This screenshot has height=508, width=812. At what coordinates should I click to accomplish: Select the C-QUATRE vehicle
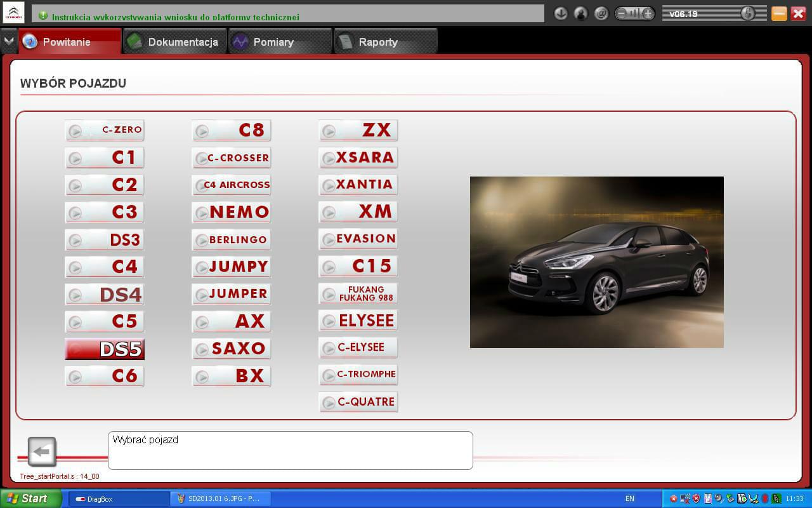point(358,402)
